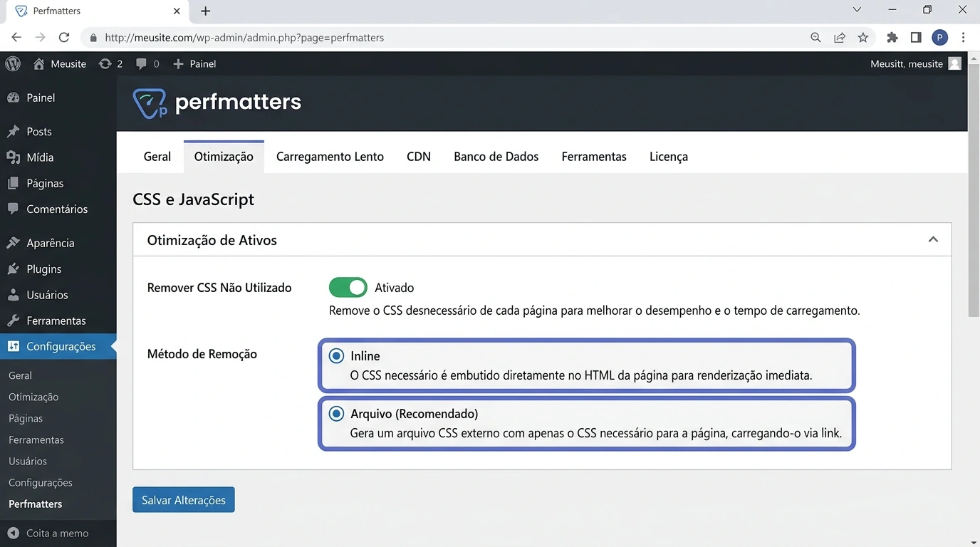The image size is (980, 547).
Task: Open the Configurações submenu link
Action: [41, 482]
